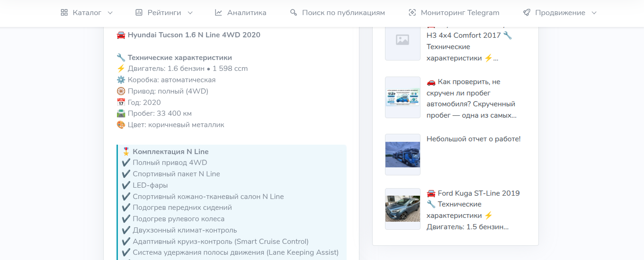Click the Каталог grid icon

coord(64,13)
